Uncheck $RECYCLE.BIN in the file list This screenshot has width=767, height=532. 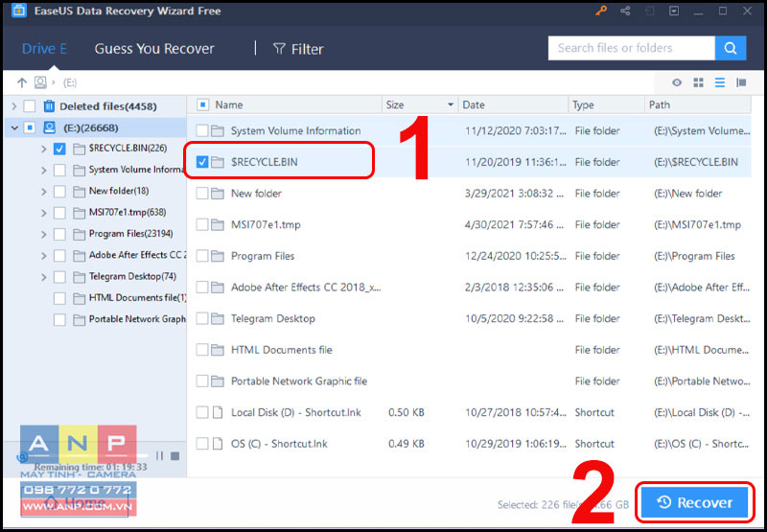pyautogui.click(x=202, y=162)
